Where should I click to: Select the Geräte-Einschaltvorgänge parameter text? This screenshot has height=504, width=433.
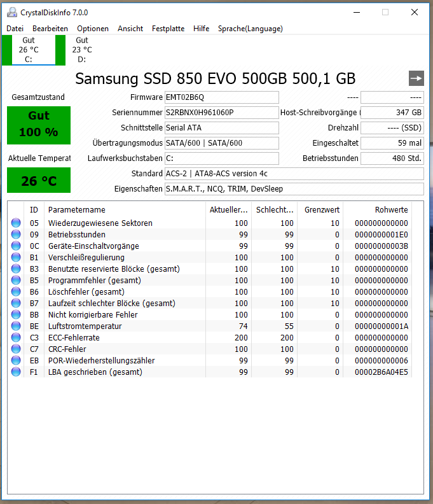tap(93, 246)
